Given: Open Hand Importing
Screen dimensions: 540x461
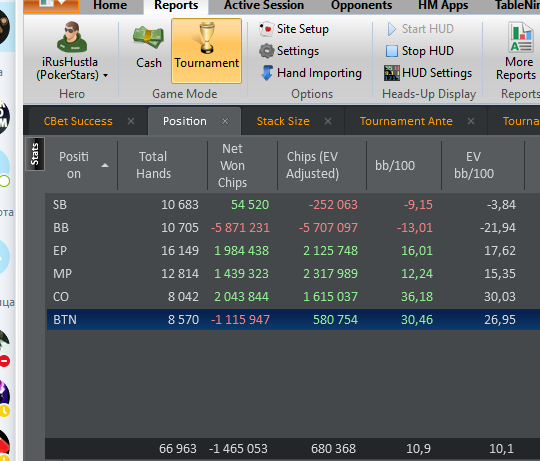Looking at the screenshot, I should point(311,73).
